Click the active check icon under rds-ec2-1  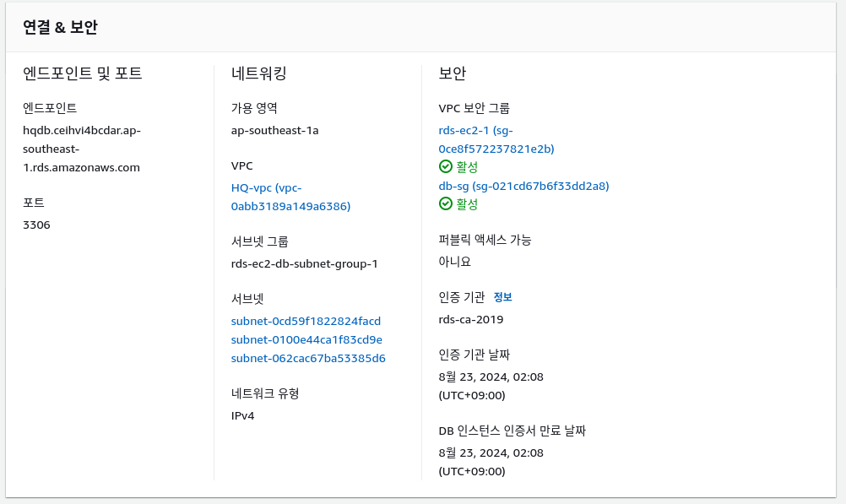point(446,167)
